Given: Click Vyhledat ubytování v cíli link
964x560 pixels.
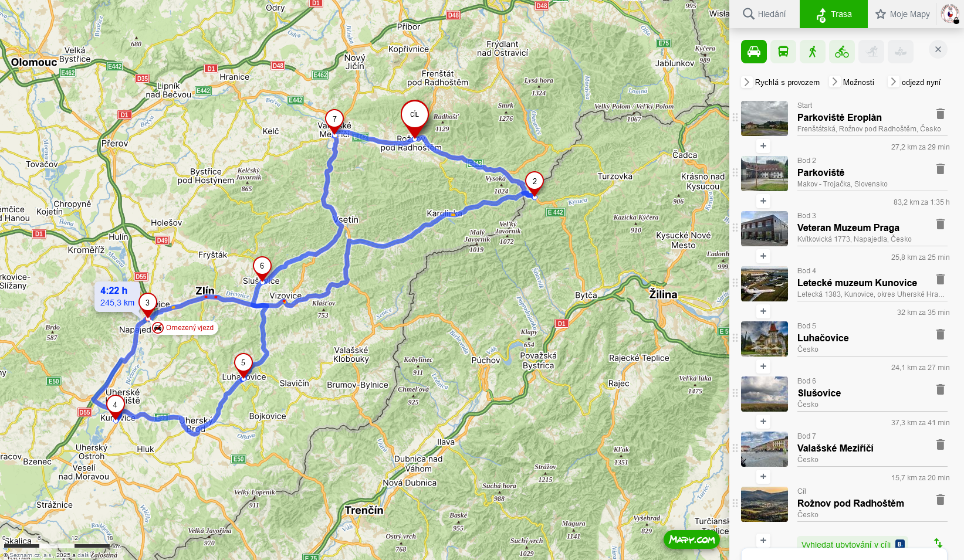Looking at the screenshot, I should point(845,544).
